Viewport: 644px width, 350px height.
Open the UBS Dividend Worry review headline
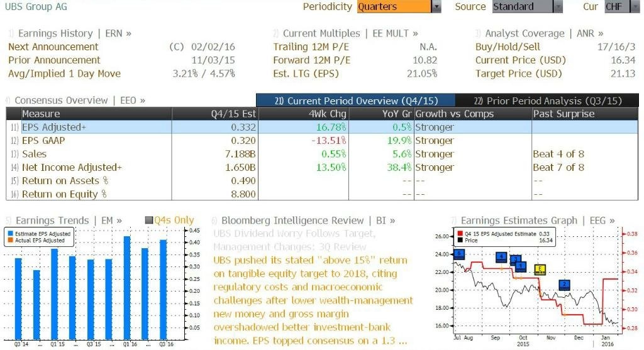[x=294, y=240]
